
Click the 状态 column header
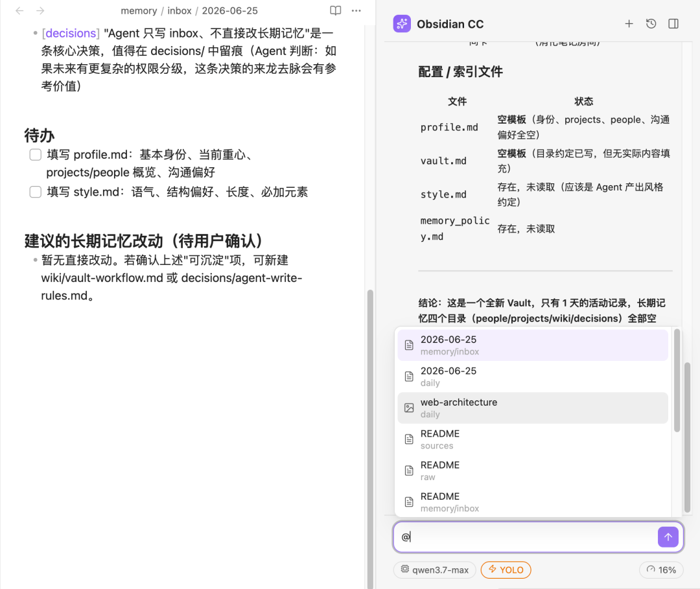point(583,101)
